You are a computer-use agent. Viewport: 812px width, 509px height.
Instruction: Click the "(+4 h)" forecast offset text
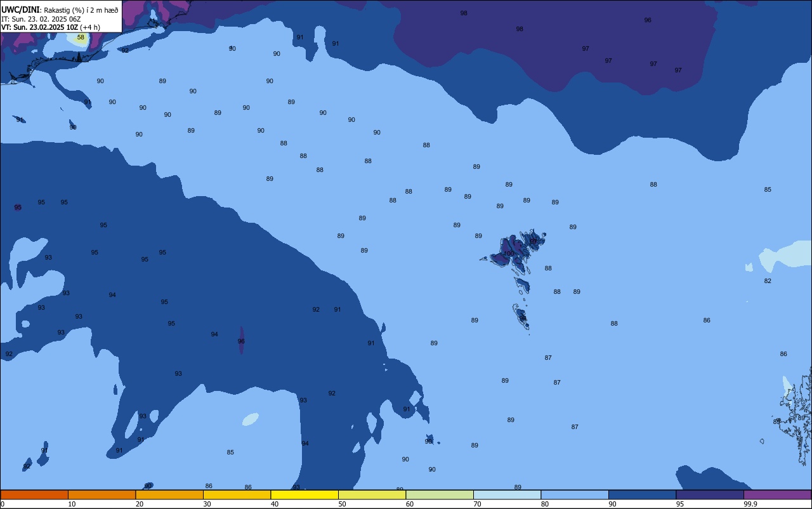[x=90, y=27]
